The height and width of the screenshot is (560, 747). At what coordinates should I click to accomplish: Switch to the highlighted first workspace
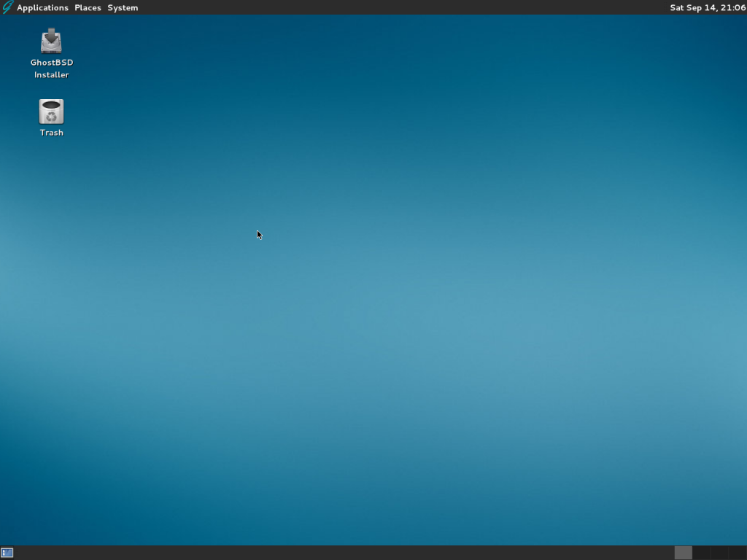pos(683,553)
